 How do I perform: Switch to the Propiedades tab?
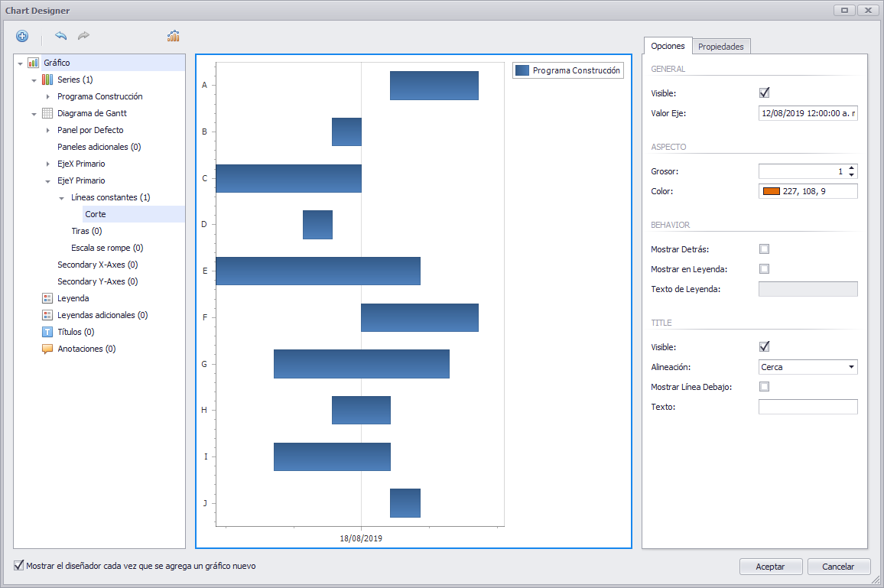click(x=721, y=46)
